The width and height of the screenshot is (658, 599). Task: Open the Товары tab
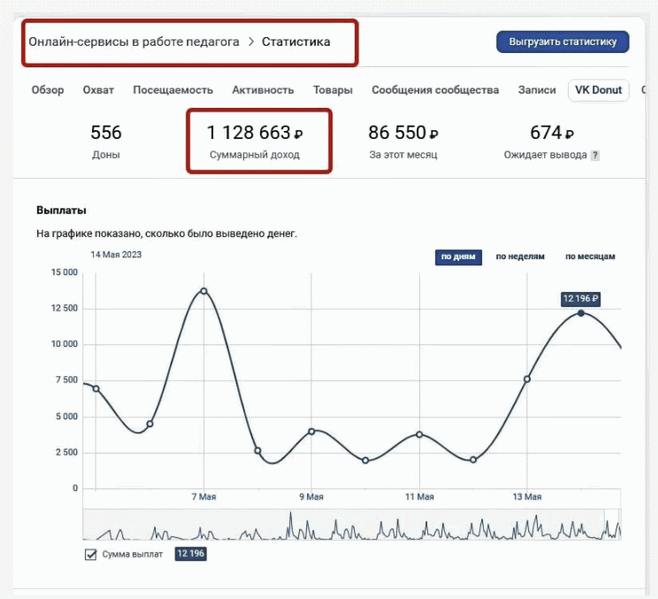332,90
